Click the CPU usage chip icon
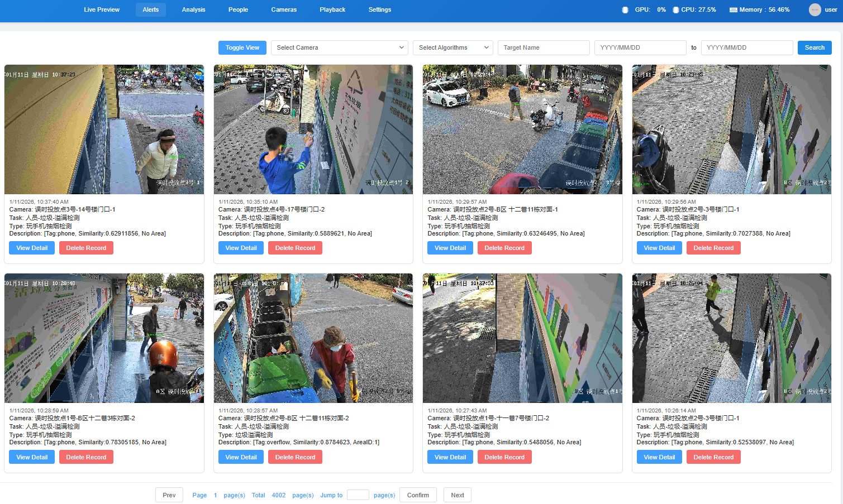The height and width of the screenshot is (504, 843). 676,10
